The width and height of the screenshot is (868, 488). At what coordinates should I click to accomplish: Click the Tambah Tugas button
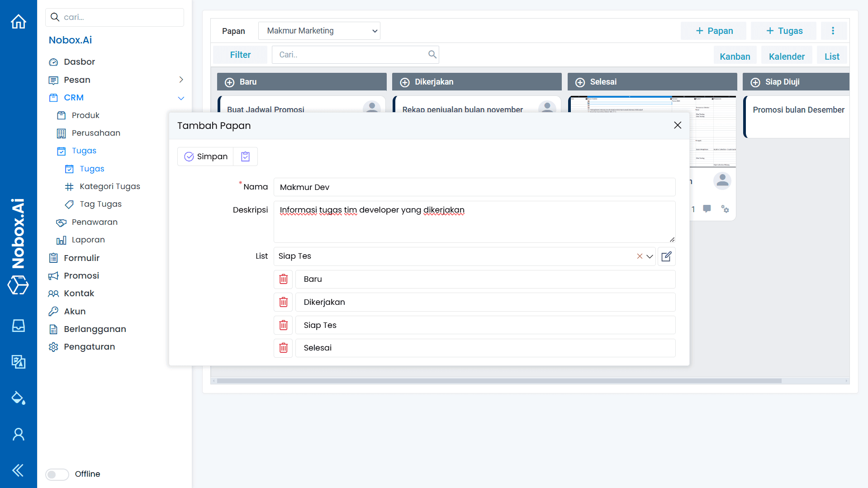783,31
